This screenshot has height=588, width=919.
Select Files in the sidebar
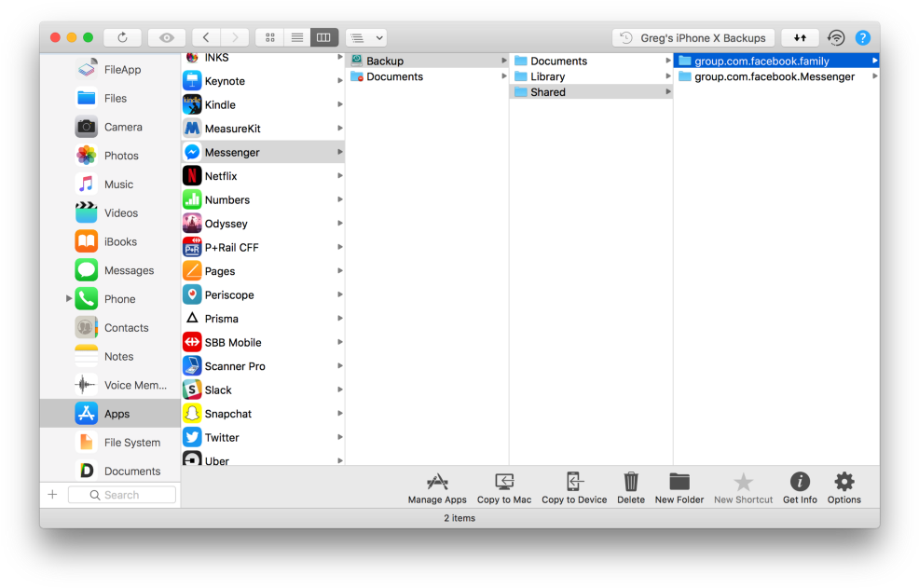tap(110, 98)
